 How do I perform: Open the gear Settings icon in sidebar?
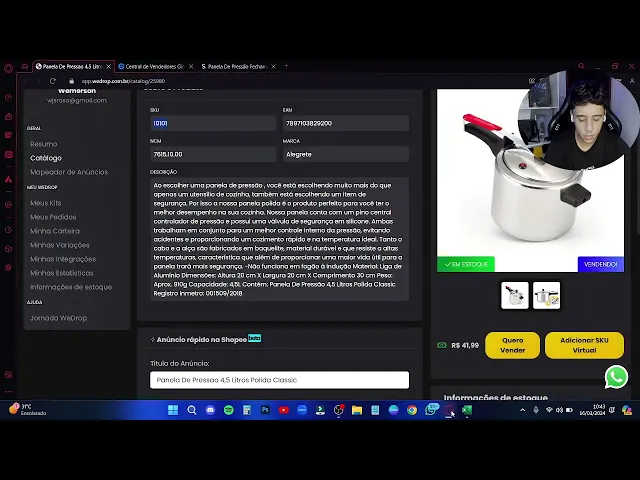pos(8,268)
